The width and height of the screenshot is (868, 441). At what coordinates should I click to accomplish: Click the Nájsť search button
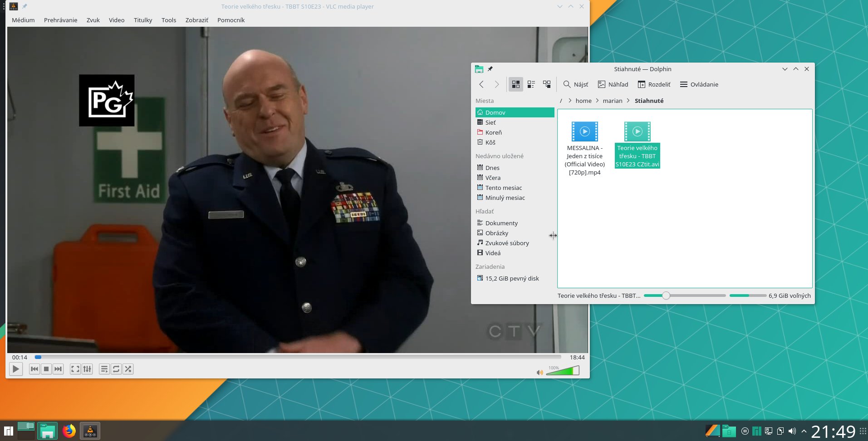point(575,84)
